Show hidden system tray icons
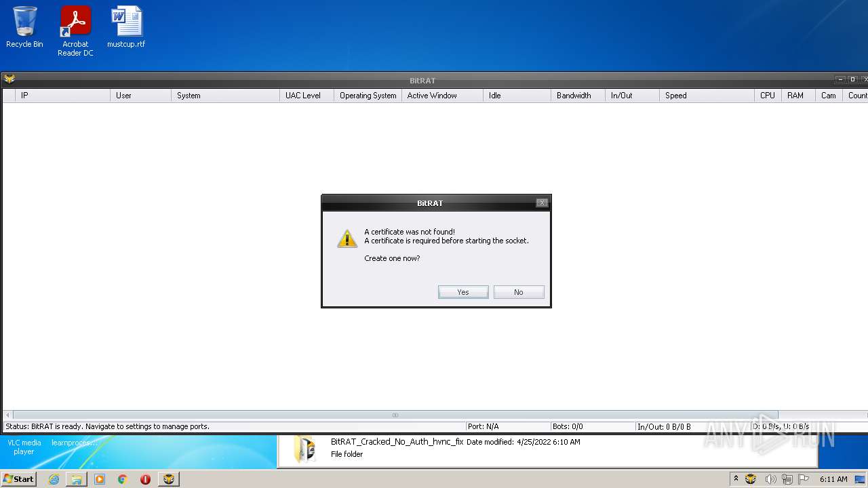The image size is (868, 488). point(736,479)
